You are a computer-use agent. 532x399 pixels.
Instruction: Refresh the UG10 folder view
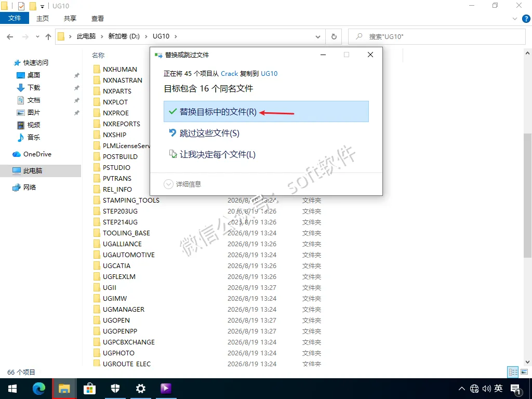334,37
